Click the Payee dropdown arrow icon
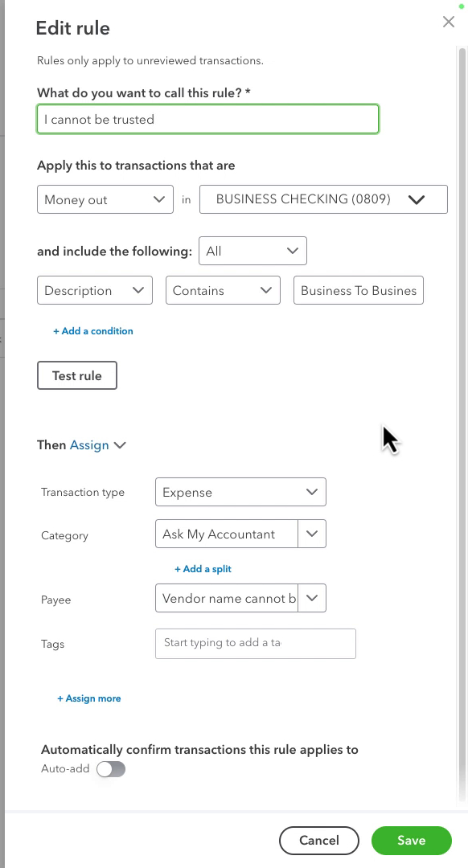This screenshot has height=868, width=468. [x=312, y=598]
